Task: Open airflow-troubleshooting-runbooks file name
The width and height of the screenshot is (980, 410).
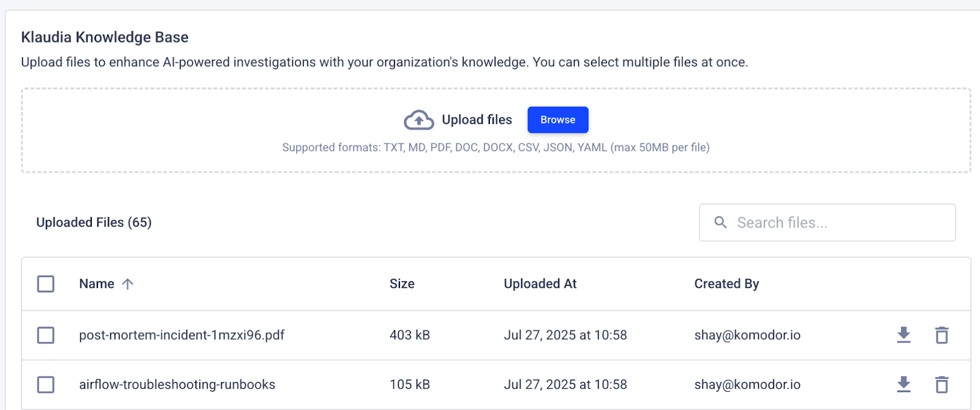Action: tap(177, 385)
